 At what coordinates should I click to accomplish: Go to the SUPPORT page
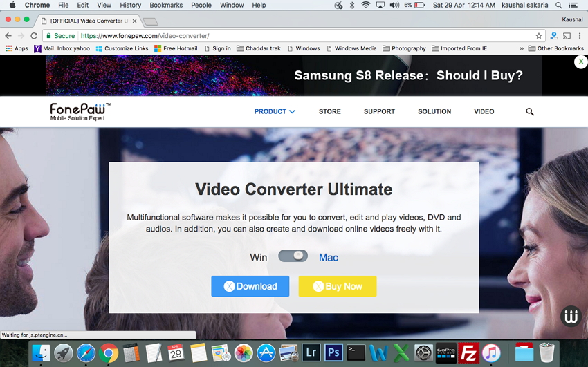click(x=379, y=111)
